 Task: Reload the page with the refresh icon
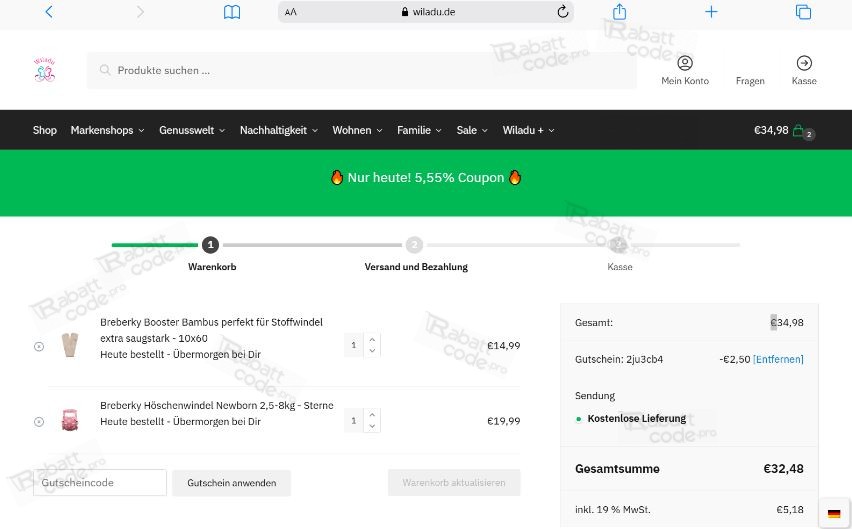563,11
